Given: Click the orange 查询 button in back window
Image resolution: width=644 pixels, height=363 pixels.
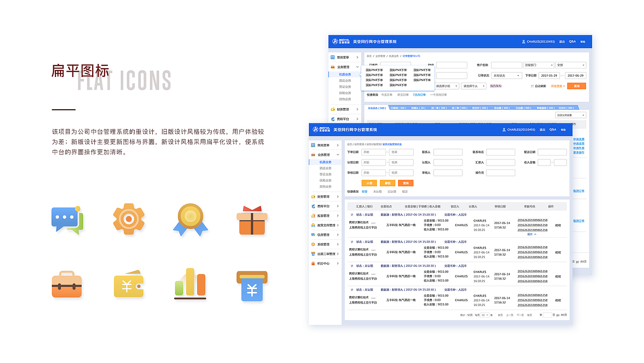Looking at the screenshot, I should pyautogui.click(x=577, y=86).
